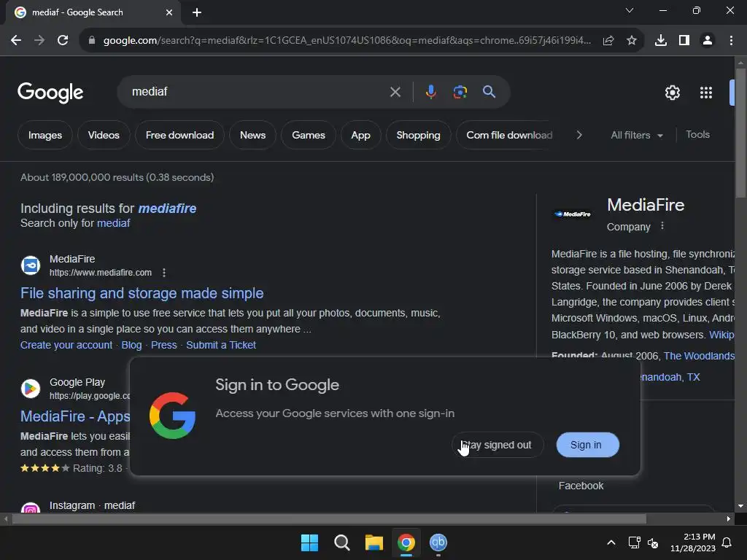The height and width of the screenshot is (560, 747).
Task: Toggle Chrome side panel
Action: click(x=684, y=41)
